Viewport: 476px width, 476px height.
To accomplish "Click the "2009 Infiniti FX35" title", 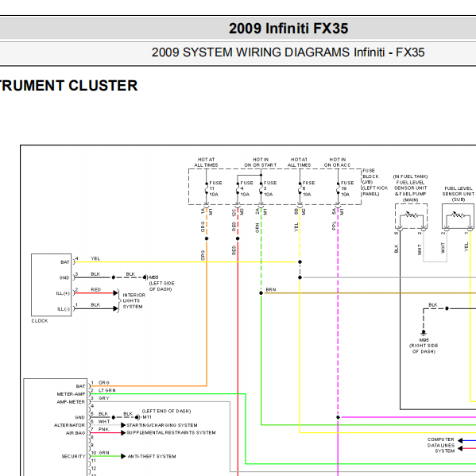I will pos(288,29).
